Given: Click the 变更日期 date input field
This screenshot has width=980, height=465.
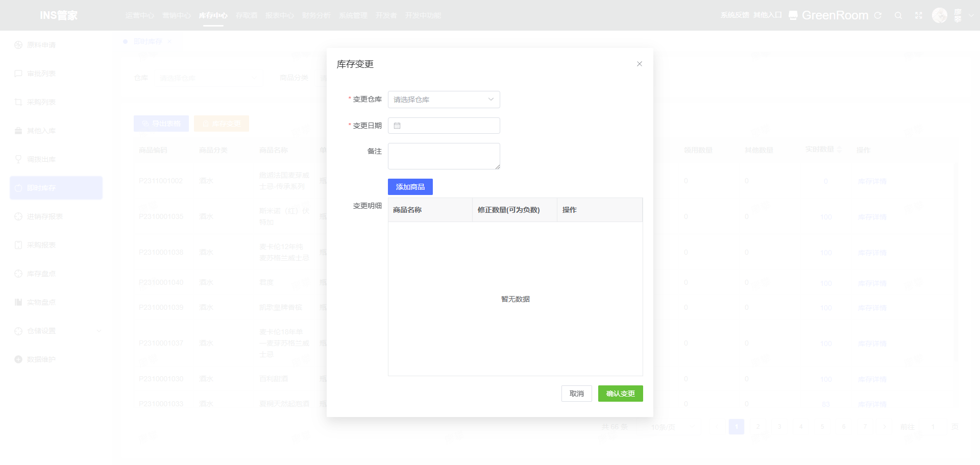Looking at the screenshot, I should click(444, 126).
